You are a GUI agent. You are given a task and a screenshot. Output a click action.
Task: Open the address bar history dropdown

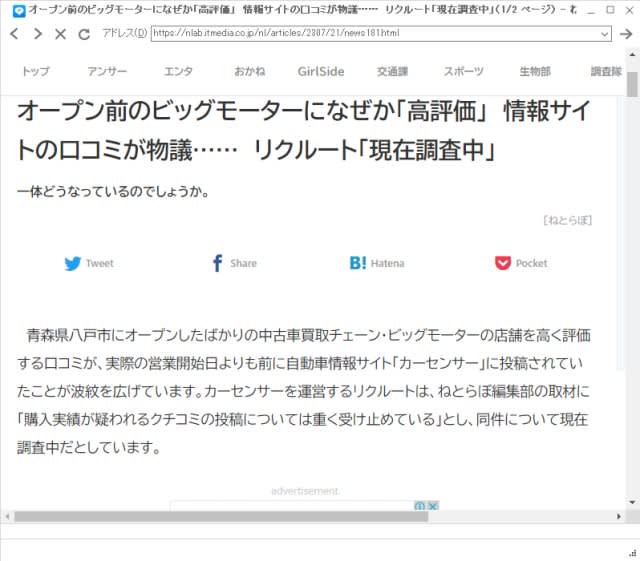pos(604,34)
